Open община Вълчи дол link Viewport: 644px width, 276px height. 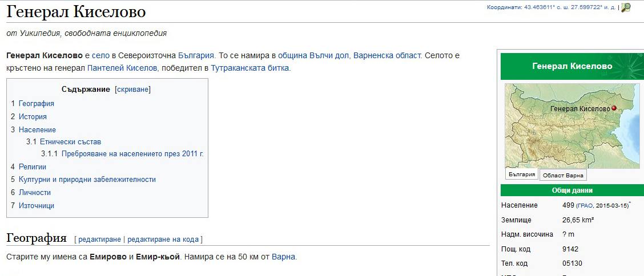(x=313, y=56)
